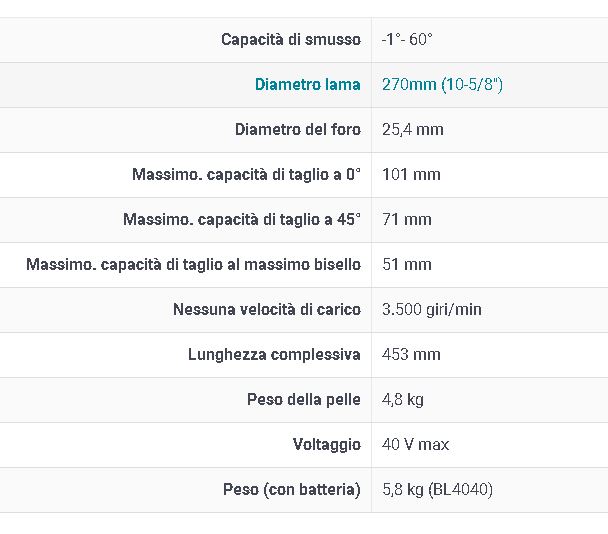Click the 'Voltaggio' row label
This screenshot has width=608, height=534.
(326, 444)
